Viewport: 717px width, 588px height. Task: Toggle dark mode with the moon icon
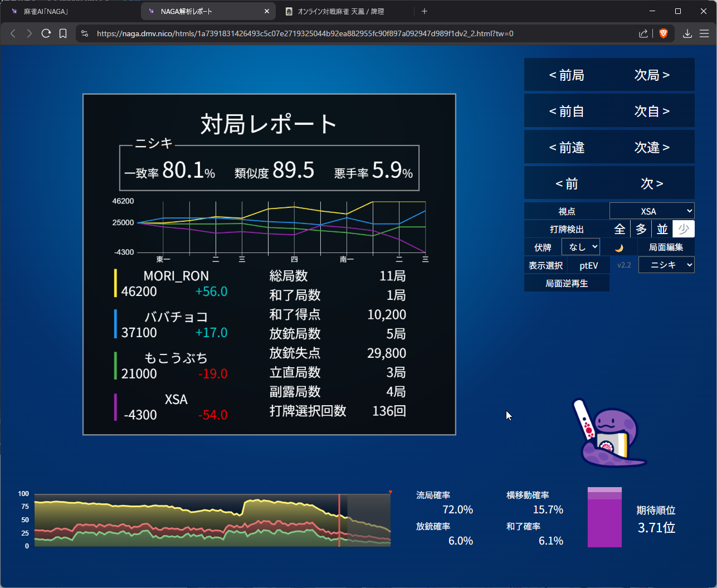(618, 247)
